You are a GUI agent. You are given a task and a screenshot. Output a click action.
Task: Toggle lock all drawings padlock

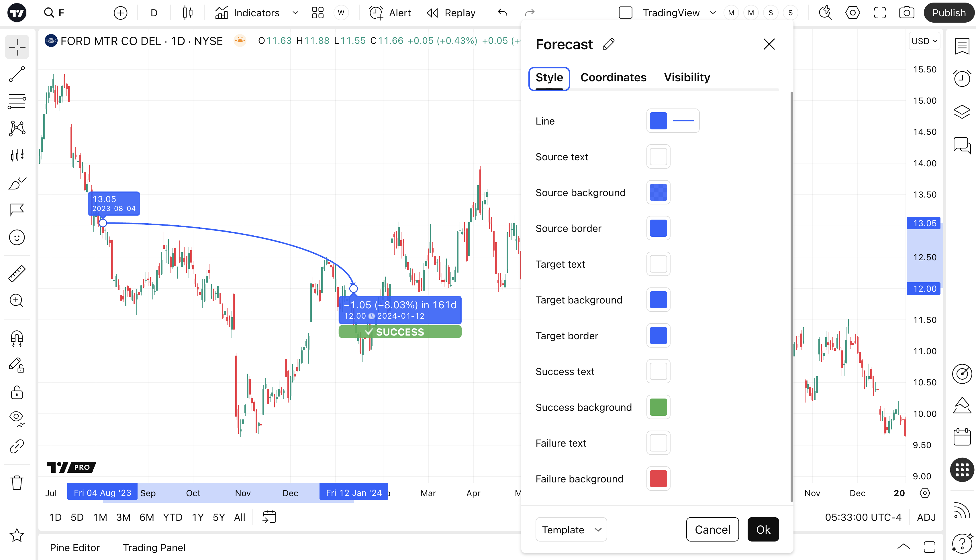point(17,392)
